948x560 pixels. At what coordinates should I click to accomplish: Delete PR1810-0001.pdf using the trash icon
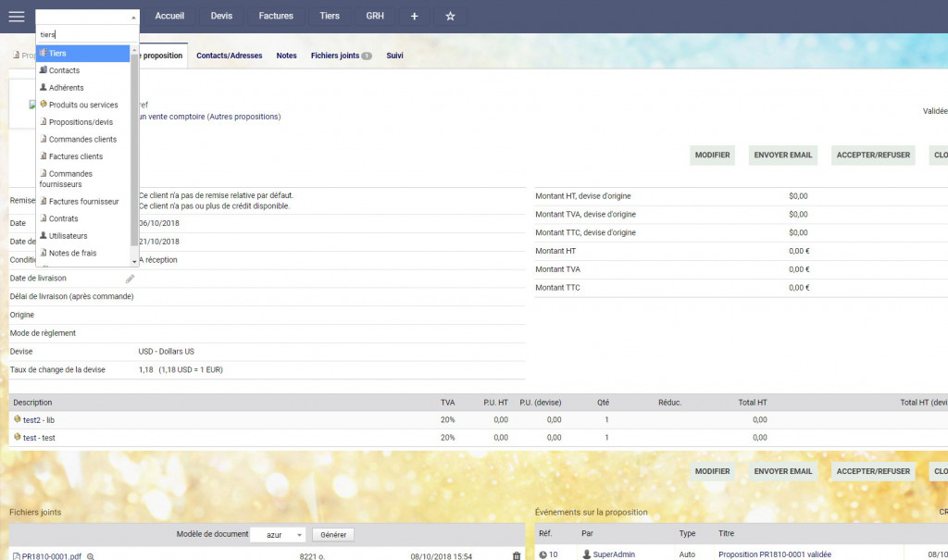coord(517,555)
